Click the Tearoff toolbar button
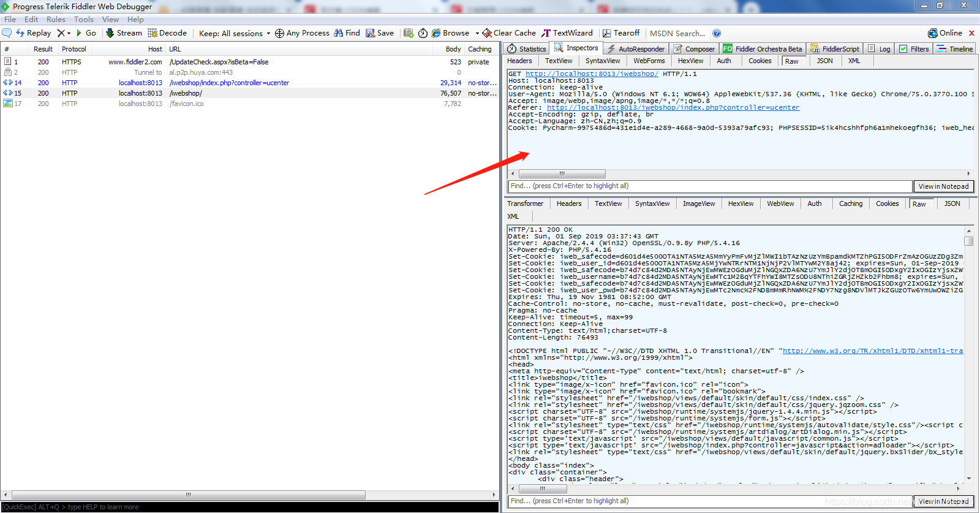Screen dimensions: 980x513 point(621,33)
